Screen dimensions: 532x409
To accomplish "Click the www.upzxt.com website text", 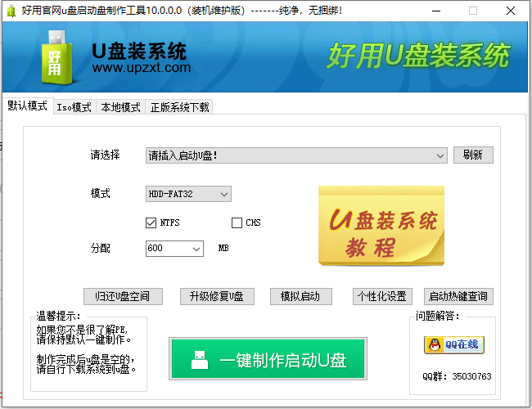I will pyautogui.click(x=142, y=68).
